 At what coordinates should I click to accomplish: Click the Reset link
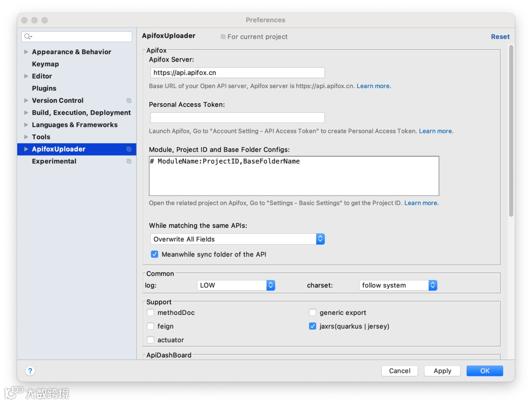click(x=500, y=37)
